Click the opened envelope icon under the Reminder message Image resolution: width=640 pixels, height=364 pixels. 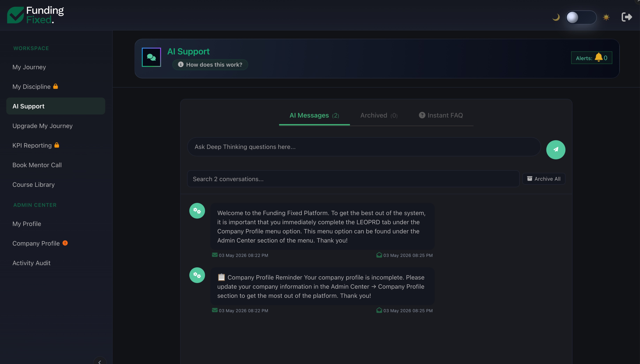(379, 310)
